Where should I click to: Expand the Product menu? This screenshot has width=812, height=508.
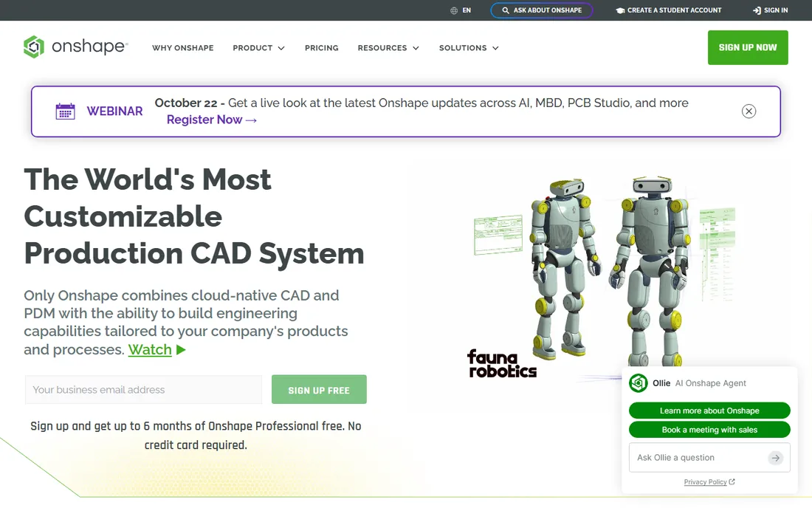[258, 48]
